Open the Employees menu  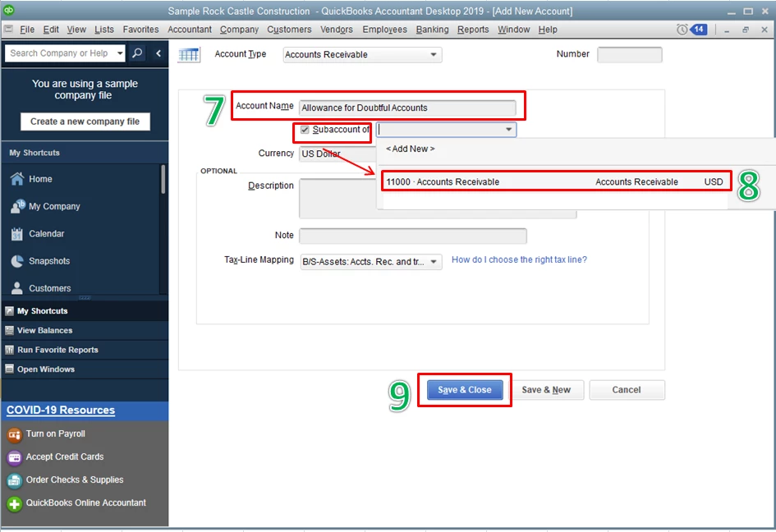pos(384,30)
